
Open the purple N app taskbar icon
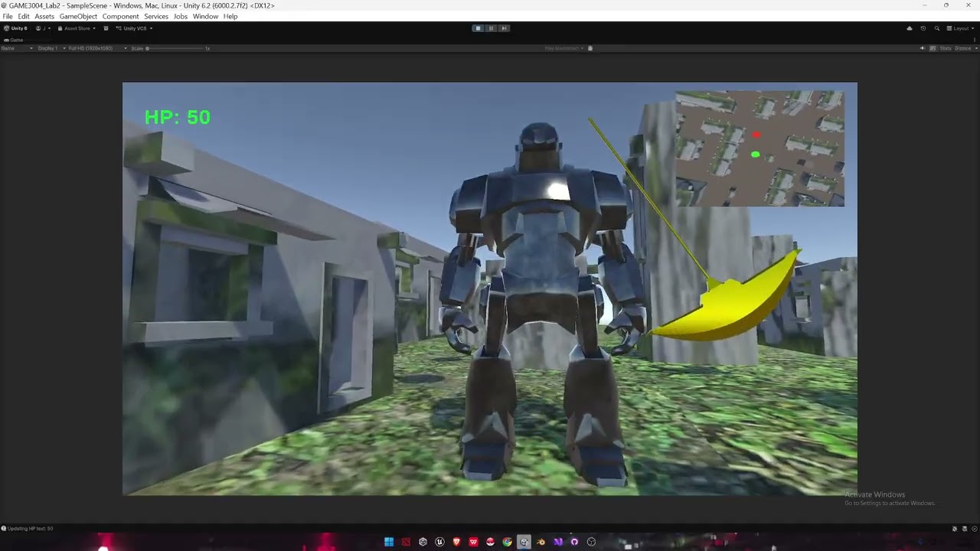[557, 542]
